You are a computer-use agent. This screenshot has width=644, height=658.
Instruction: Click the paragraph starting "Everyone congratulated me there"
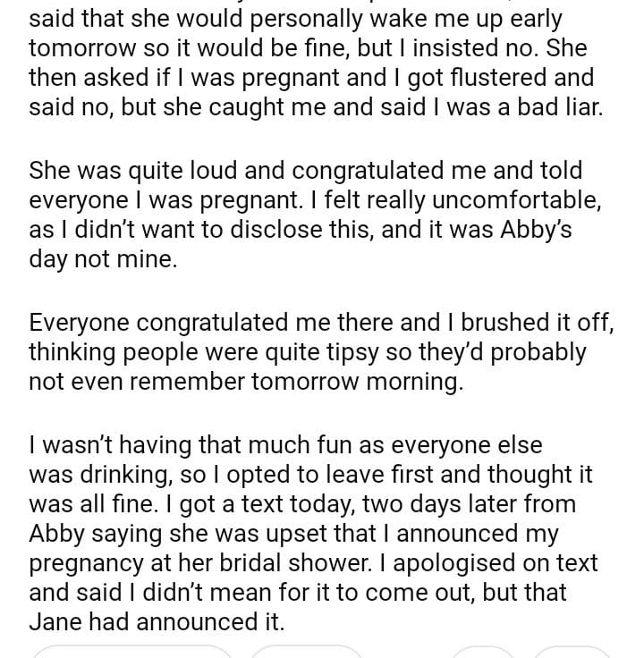[x=320, y=351]
